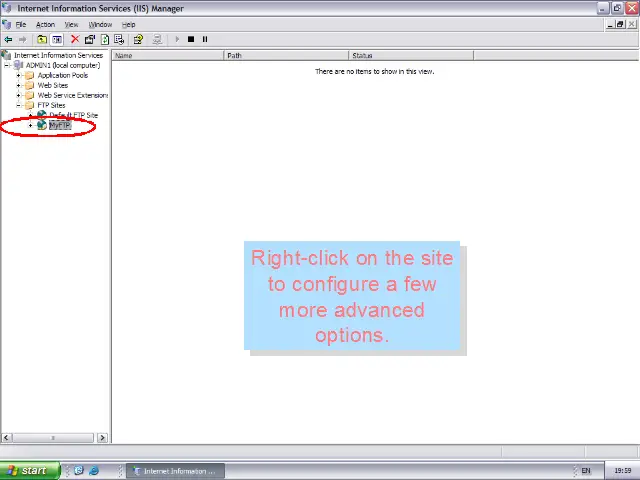The height and width of the screenshot is (480, 640).
Task: Click the Web Sites folder icon
Action: coord(29,85)
